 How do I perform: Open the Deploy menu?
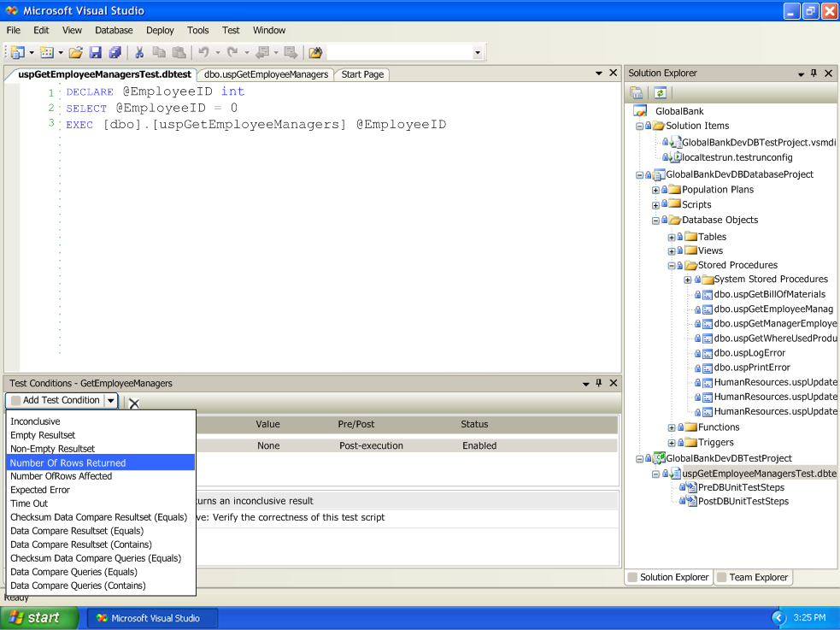click(x=160, y=30)
